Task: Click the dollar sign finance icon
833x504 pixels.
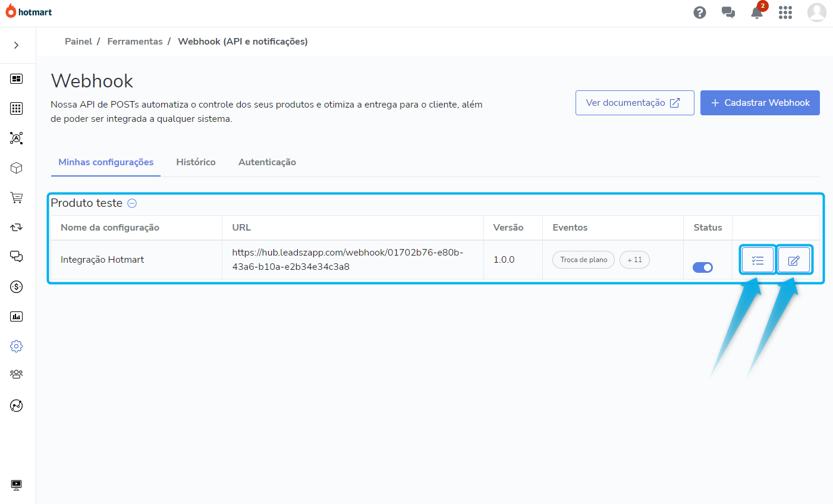Action: (16, 286)
